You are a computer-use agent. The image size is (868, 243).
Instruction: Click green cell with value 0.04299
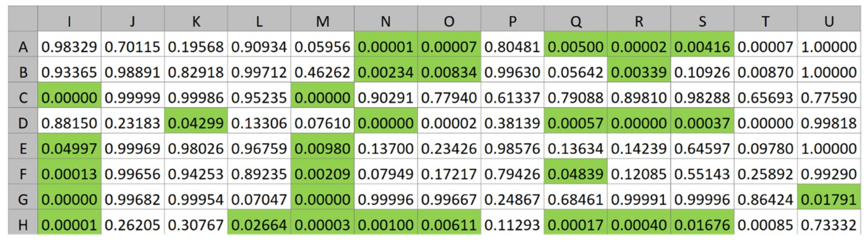[x=196, y=123]
